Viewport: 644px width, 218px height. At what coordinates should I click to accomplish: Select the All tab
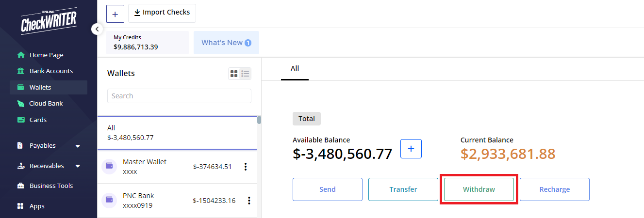pyautogui.click(x=295, y=68)
